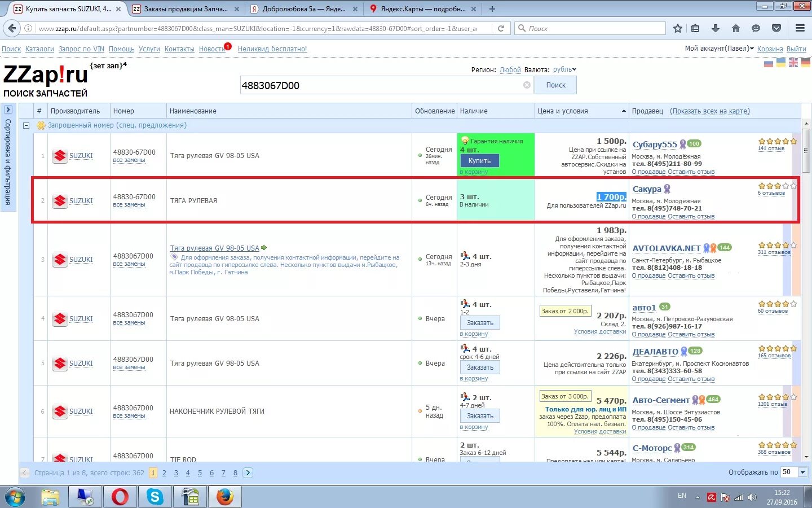This screenshot has height=508, width=812.
Task: Select the UK flag language icon
Action: coord(793,63)
